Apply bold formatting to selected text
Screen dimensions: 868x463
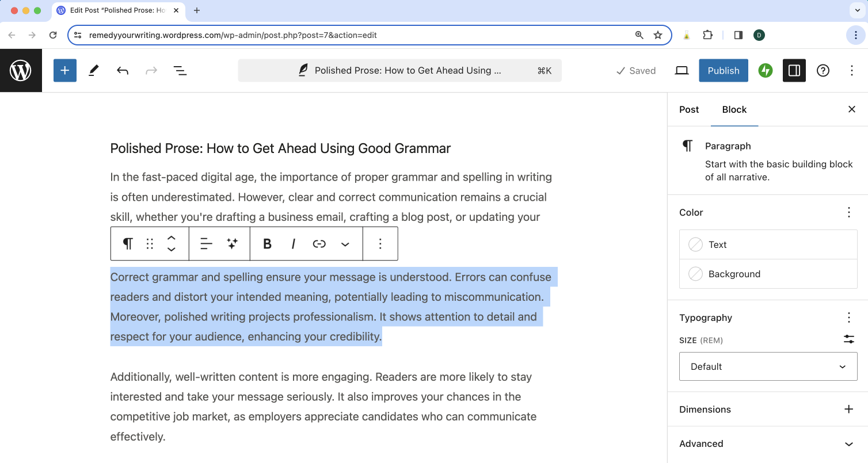[x=267, y=244]
